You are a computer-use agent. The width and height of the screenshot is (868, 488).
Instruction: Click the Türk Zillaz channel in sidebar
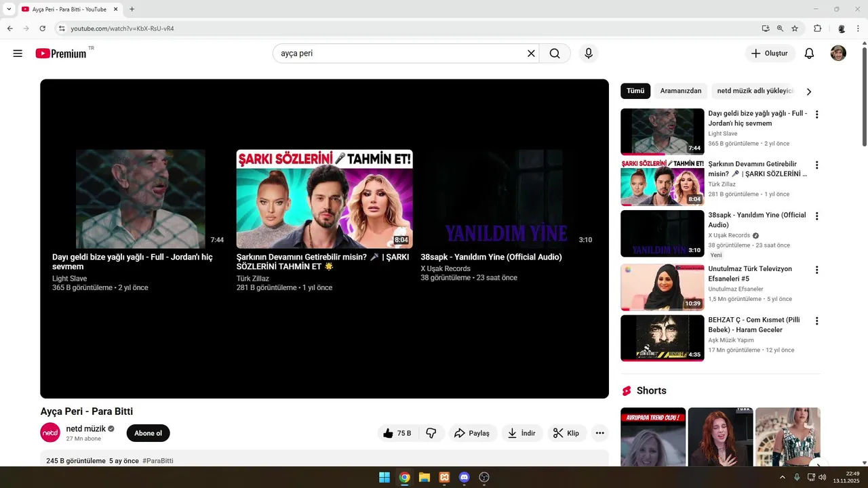point(722,184)
